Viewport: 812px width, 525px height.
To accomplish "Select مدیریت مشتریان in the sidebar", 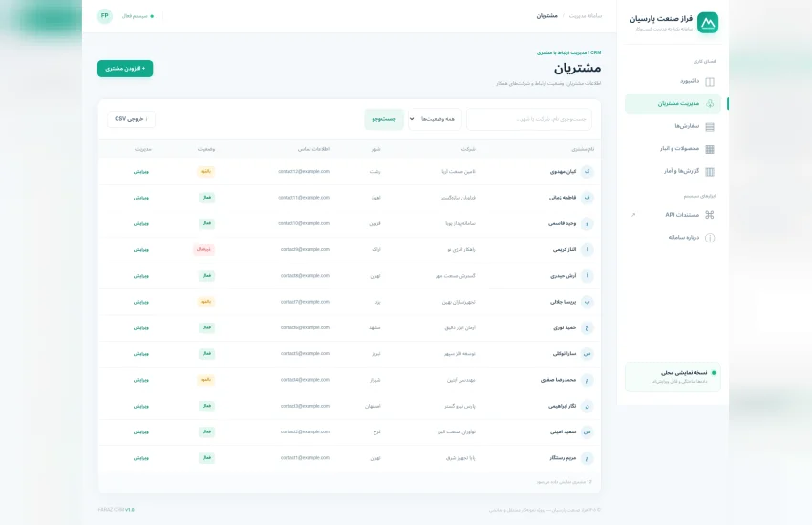I will tap(673, 103).
